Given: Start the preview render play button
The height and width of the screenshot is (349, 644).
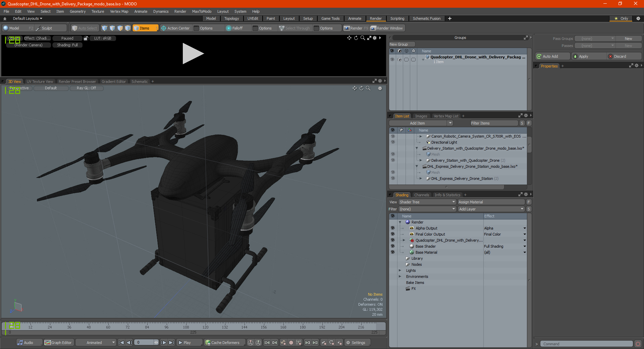Looking at the screenshot, I should tap(193, 54).
